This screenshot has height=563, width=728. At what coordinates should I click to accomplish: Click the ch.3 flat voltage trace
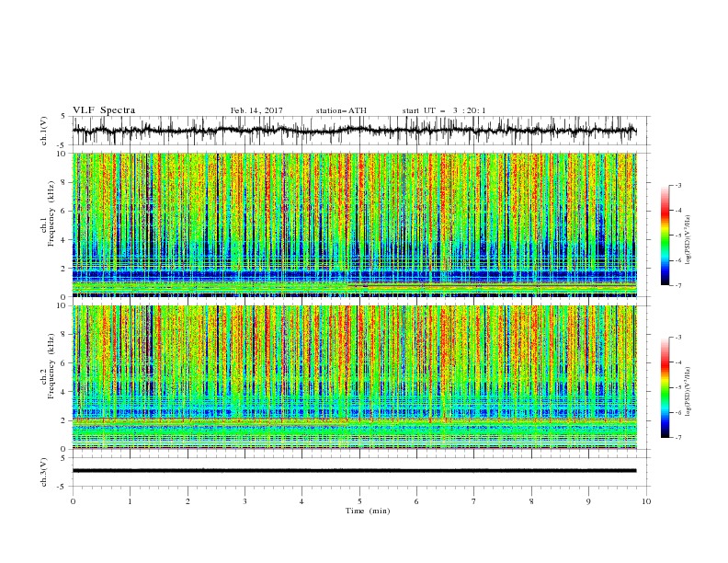point(354,471)
